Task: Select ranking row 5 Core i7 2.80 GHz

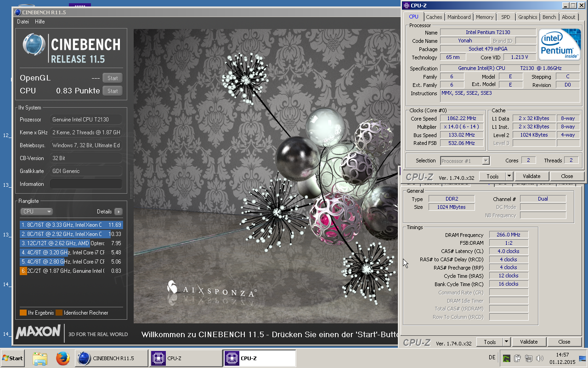Action: pyautogui.click(x=71, y=262)
